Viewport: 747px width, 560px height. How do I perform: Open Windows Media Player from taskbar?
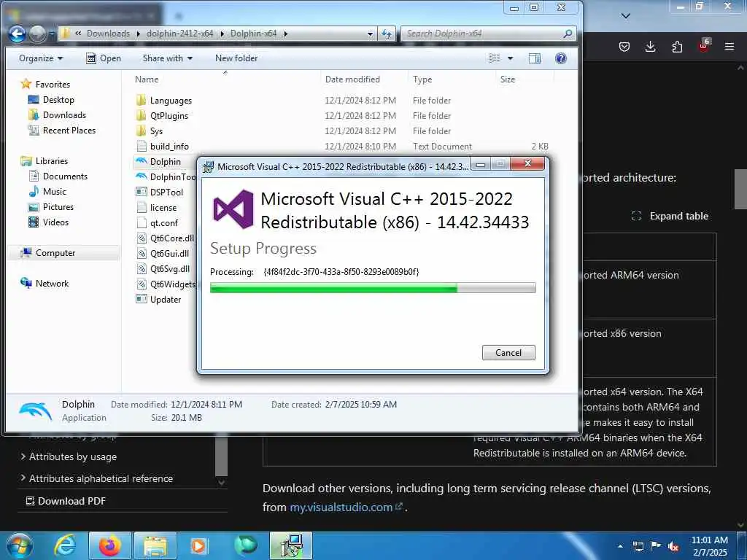(x=198, y=545)
